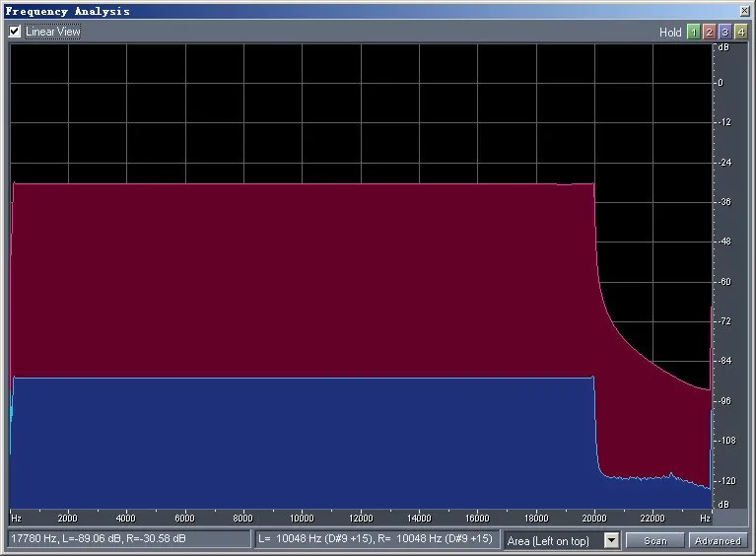Viewport: 756px width, 556px height.
Task: Click the Linear View label
Action: click(53, 32)
